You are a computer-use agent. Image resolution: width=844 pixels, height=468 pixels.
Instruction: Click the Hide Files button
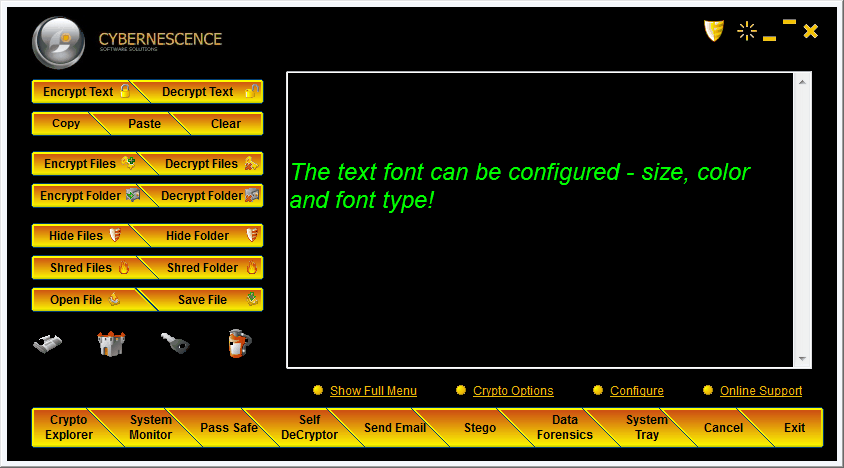click(x=85, y=235)
